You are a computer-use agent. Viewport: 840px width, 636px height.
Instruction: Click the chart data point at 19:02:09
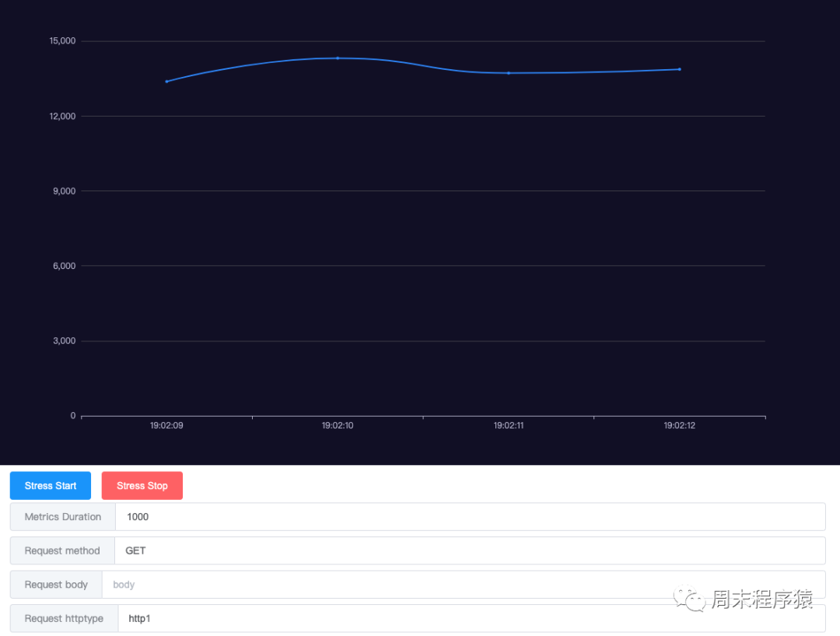pyautogui.click(x=166, y=82)
